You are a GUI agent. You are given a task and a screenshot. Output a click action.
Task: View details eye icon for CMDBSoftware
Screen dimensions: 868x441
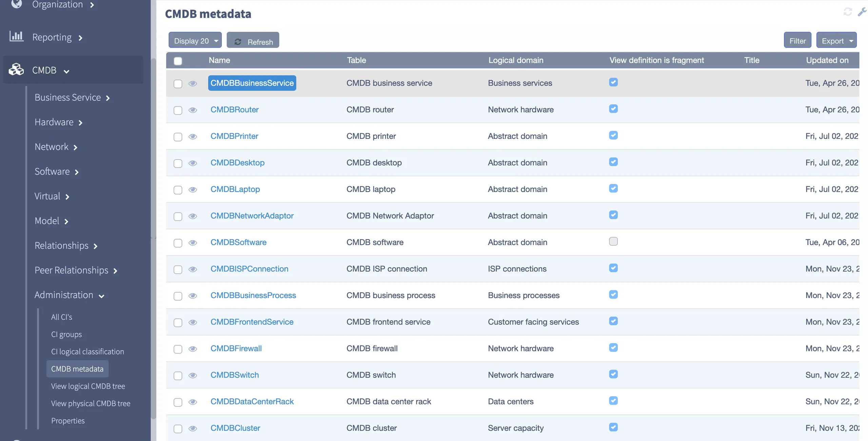[193, 243]
